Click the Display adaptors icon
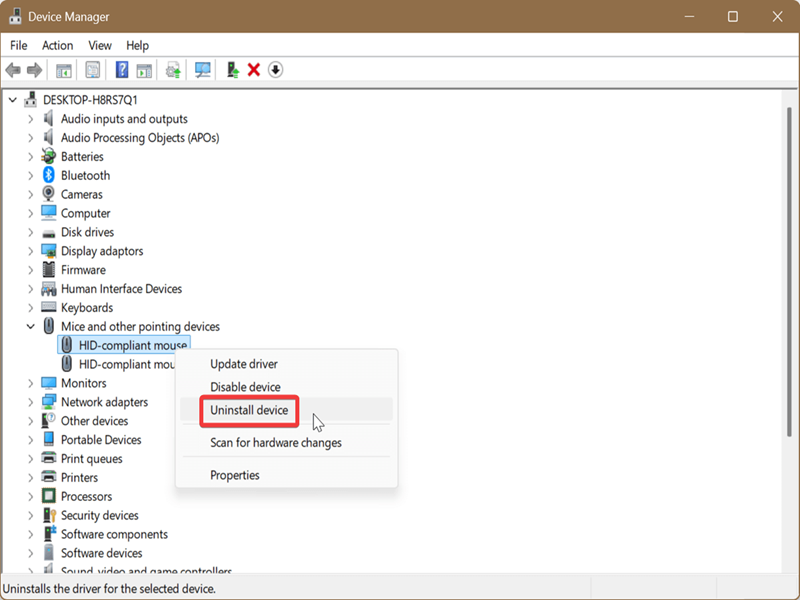 tap(48, 251)
